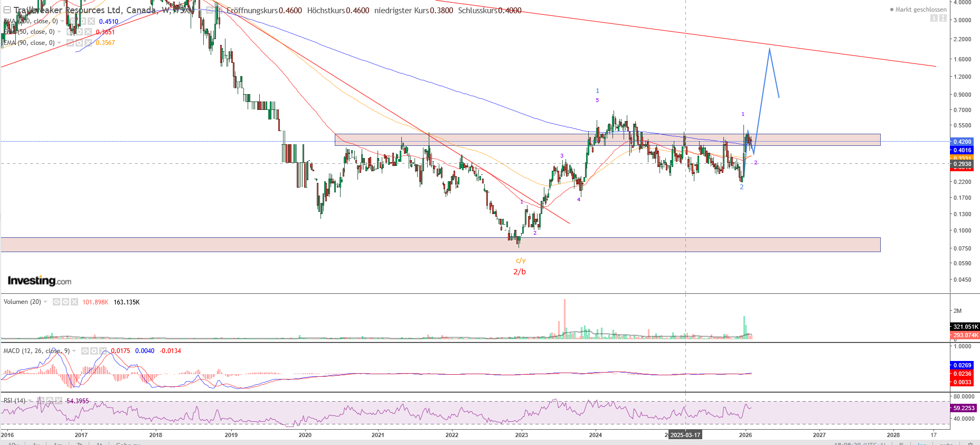Open MACD indicator settings gear
Viewport: 980px width, 445px height.
point(93,351)
